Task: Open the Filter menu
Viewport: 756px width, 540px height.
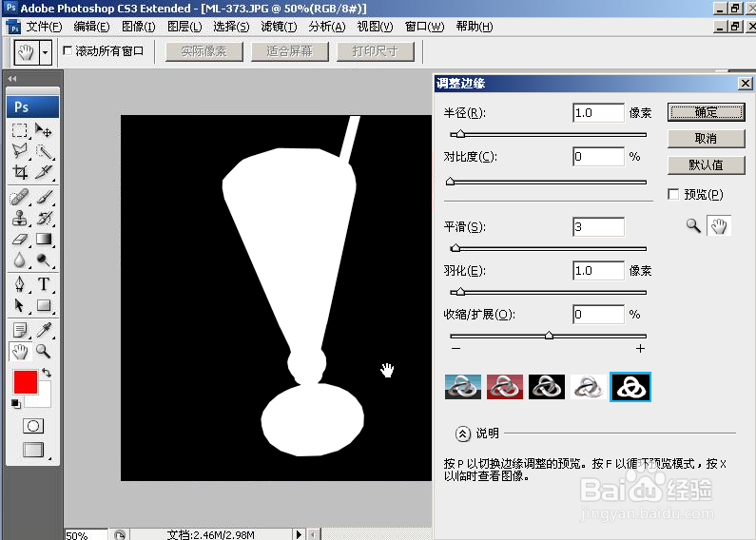Action: (x=280, y=27)
